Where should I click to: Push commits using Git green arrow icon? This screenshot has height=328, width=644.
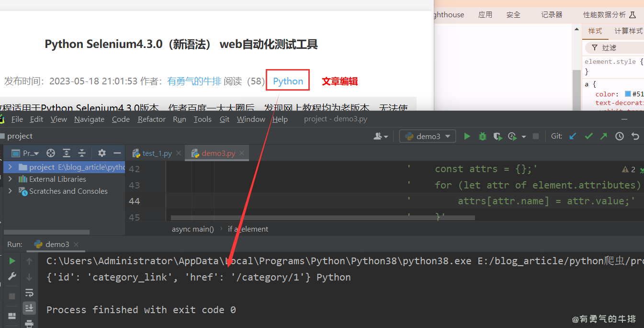tap(604, 136)
